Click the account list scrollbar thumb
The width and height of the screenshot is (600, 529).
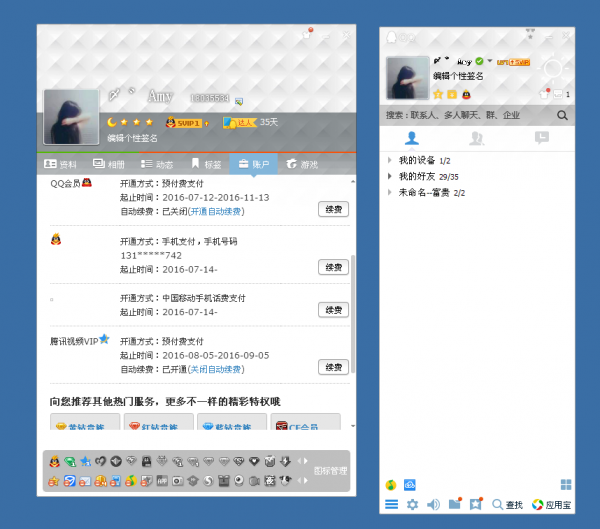coord(353,314)
